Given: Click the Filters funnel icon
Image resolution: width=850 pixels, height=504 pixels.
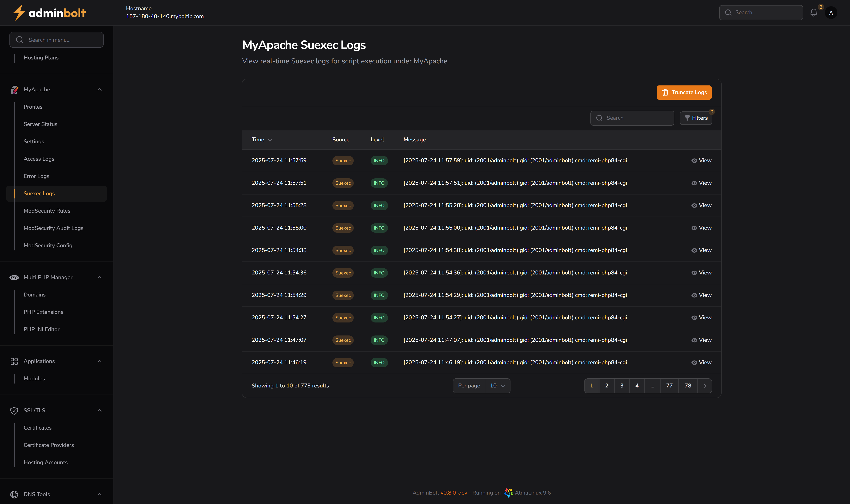Looking at the screenshot, I should tap(688, 118).
